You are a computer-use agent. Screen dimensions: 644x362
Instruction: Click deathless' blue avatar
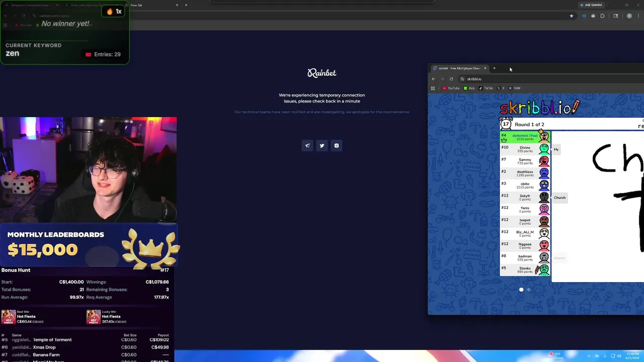click(544, 173)
